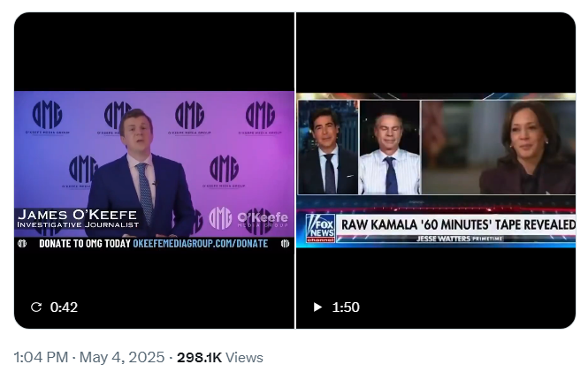Click the 1:04 PM post timestamp
Viewport: 588px width, 372px height.
41,357
